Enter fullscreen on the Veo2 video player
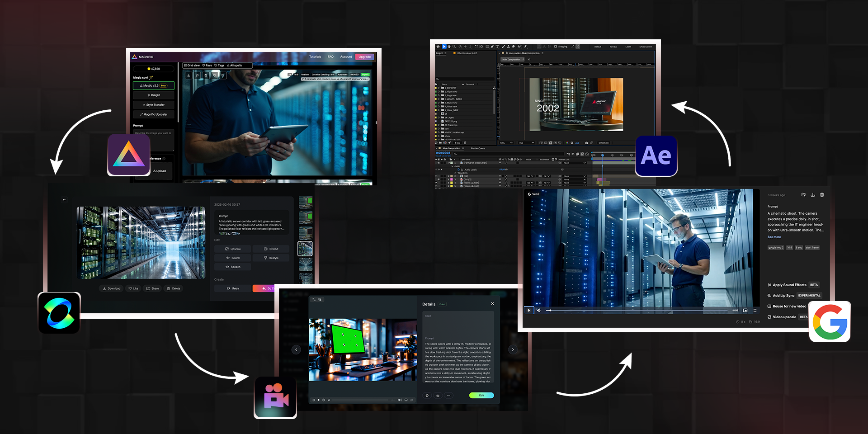 click(755, 311)
